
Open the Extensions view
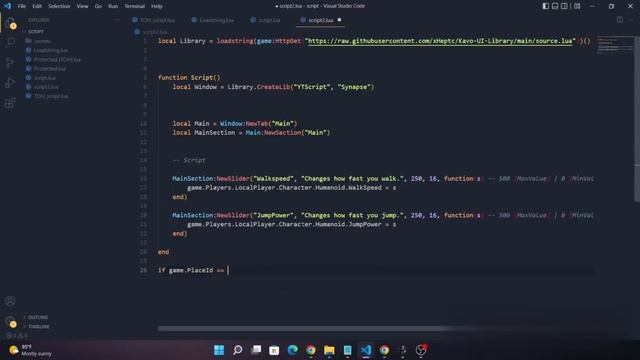point(10,102)
